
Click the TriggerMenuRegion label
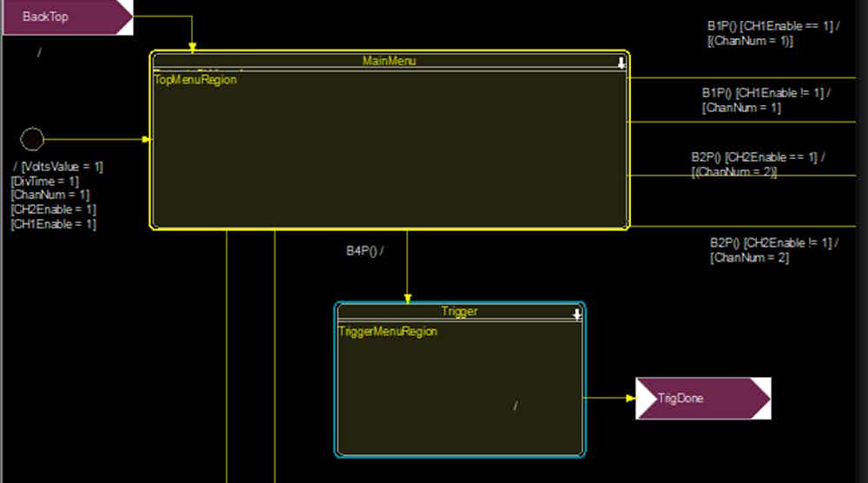pos(387,332)
